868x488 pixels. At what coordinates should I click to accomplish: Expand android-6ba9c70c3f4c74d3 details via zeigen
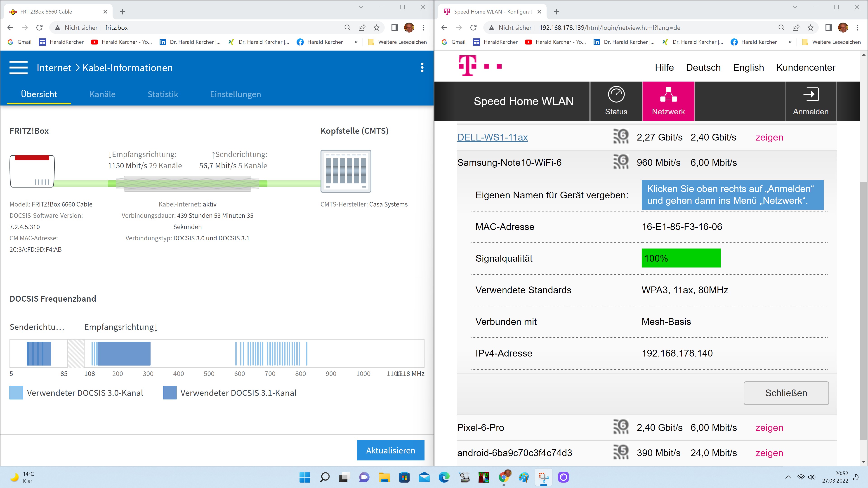[x=769, y=453]
